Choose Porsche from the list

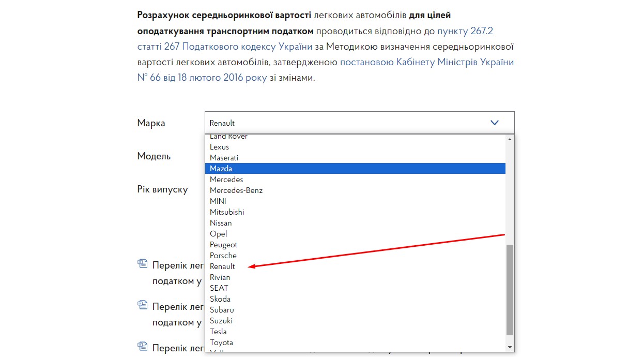click(223, 256)
